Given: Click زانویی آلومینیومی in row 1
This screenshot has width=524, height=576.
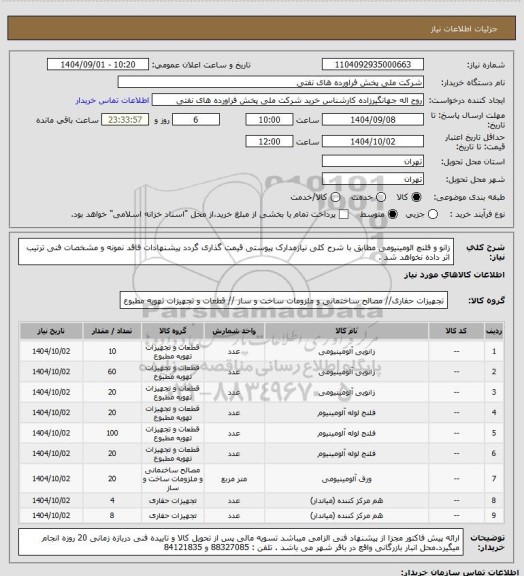Looking at the screenshot, I should point(346,352).
